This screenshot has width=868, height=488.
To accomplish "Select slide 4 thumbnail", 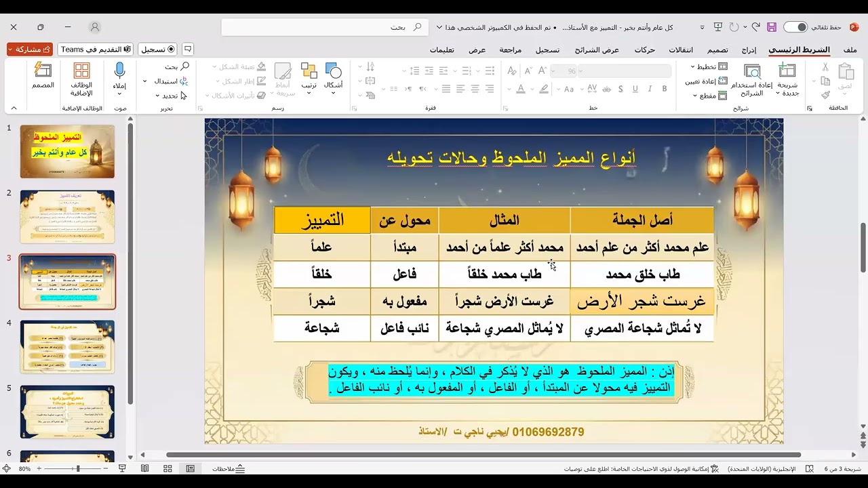I will tap(67, 346).
